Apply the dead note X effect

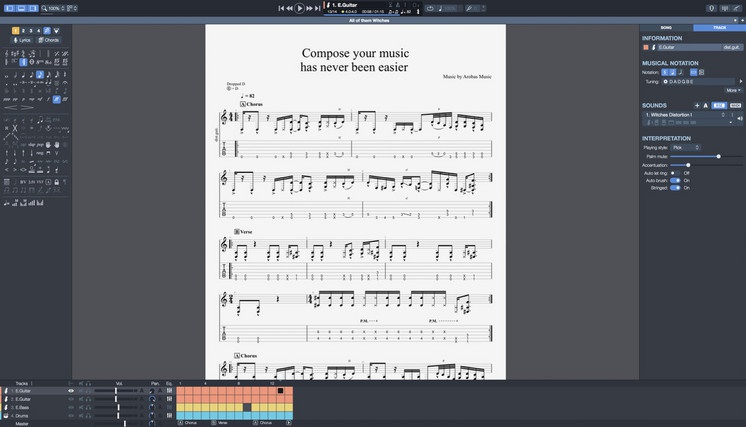15,128
